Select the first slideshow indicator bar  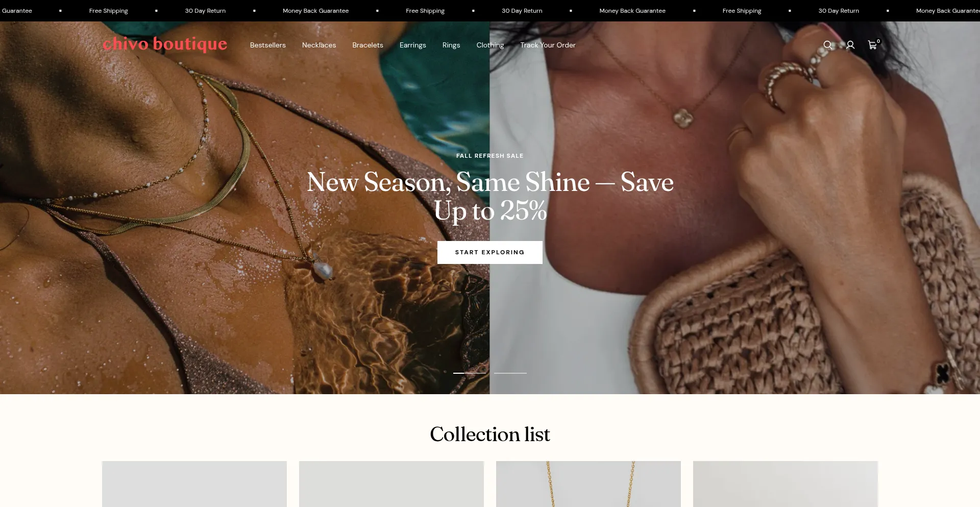pos(470,373)
